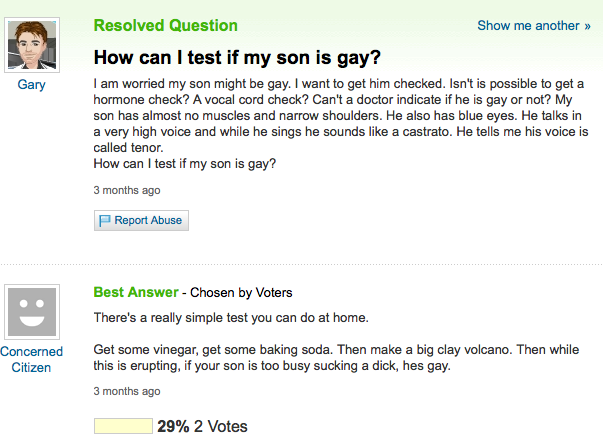Click the green "Resolved Question" heading
This screenshot has width=603, height=441.
coord(165,26)
